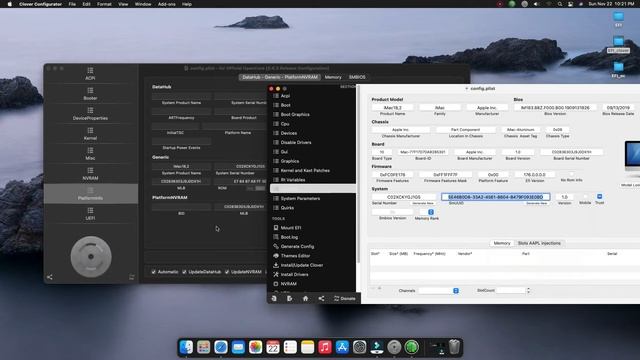Open Channels dropdown in memory section
The width and height of the screenshot is (640, 360).
(439, 291)
